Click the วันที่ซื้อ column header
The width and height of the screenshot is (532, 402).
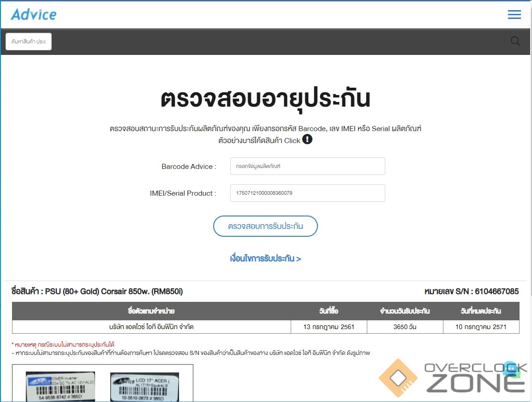(329, 311)
